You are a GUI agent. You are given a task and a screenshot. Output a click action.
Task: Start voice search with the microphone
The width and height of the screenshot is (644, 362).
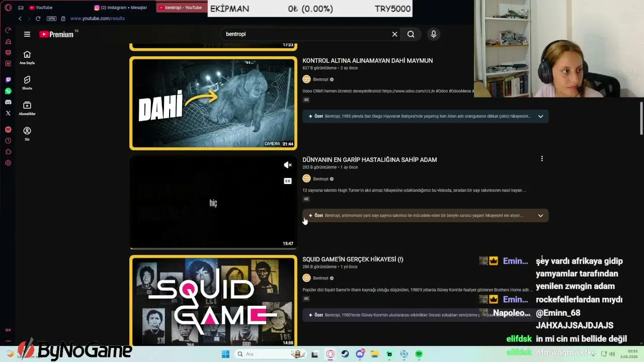434,34
